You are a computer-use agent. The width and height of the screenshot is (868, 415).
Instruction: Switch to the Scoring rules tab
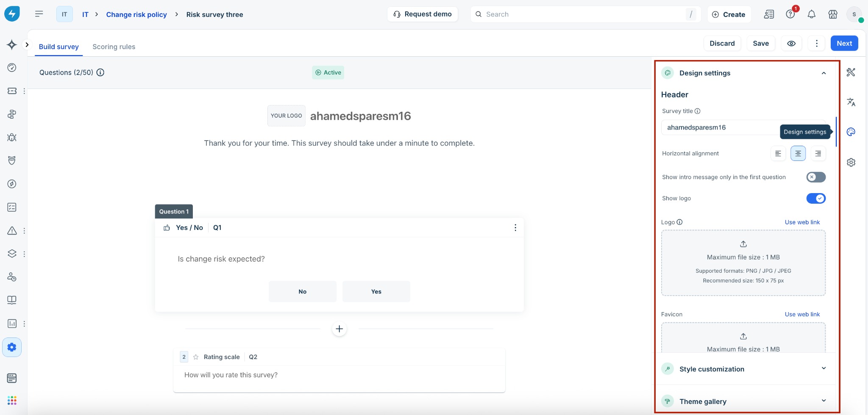[114, 47]
